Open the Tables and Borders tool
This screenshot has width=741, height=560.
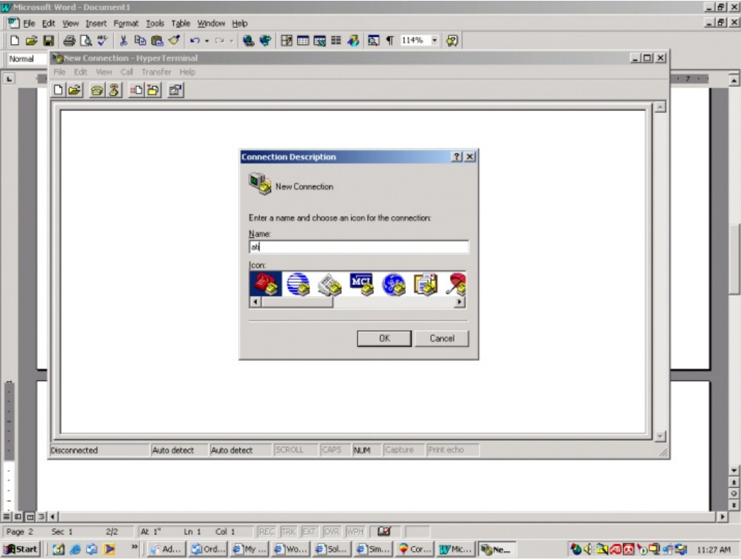click(x=287, y=41)
